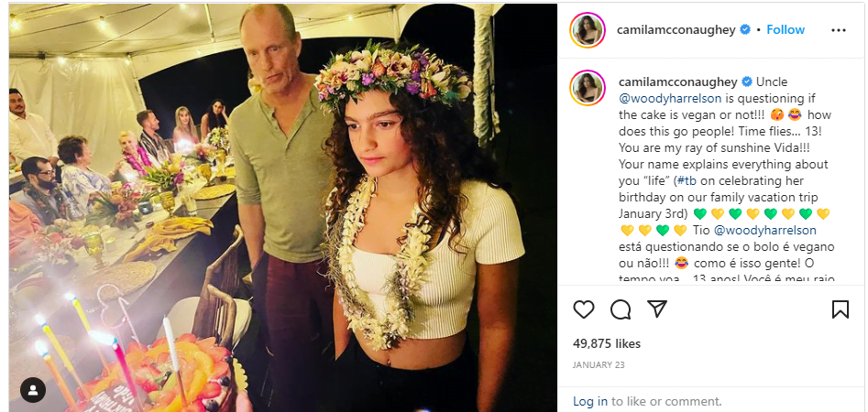Click Log in to comment
The height and width of the screenshot is (412, 868).
590,402
